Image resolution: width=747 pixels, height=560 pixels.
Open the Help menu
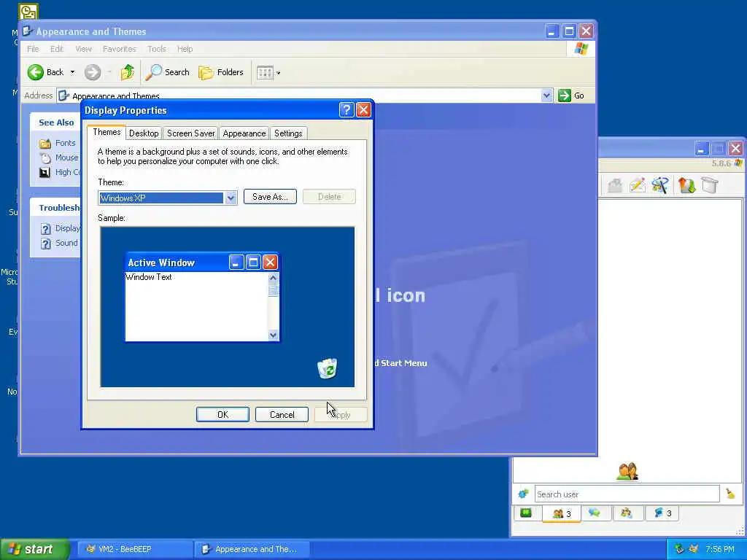[185, 49]
